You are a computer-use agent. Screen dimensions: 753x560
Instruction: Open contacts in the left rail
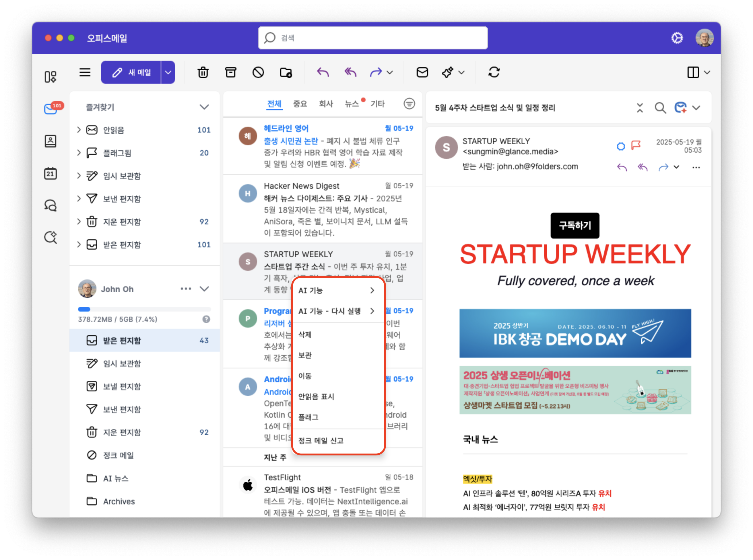coord(50,141)
